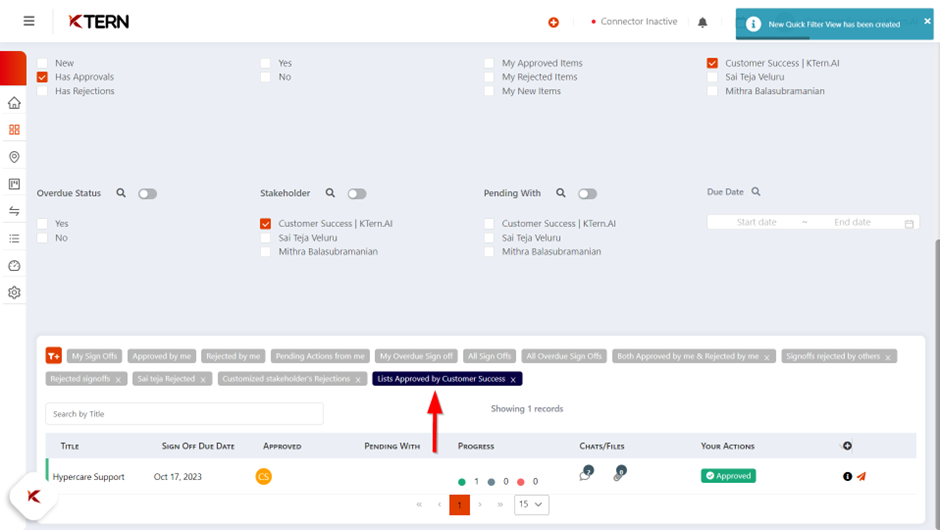Select the My Overdue Sign off filter

pos(417,356)
